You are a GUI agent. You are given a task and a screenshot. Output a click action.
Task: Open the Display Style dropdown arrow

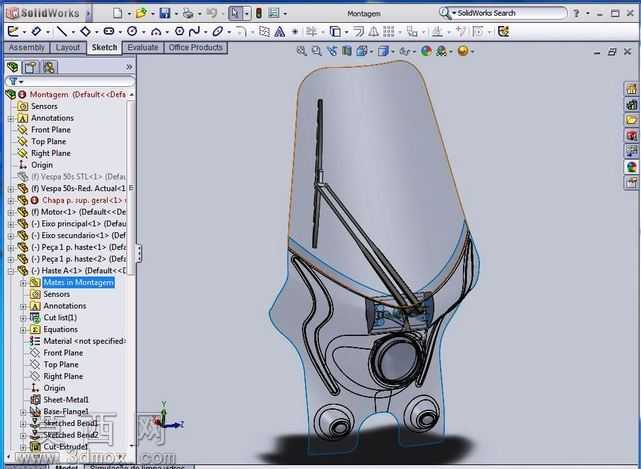pyautogui.click(x=393, y=52)
